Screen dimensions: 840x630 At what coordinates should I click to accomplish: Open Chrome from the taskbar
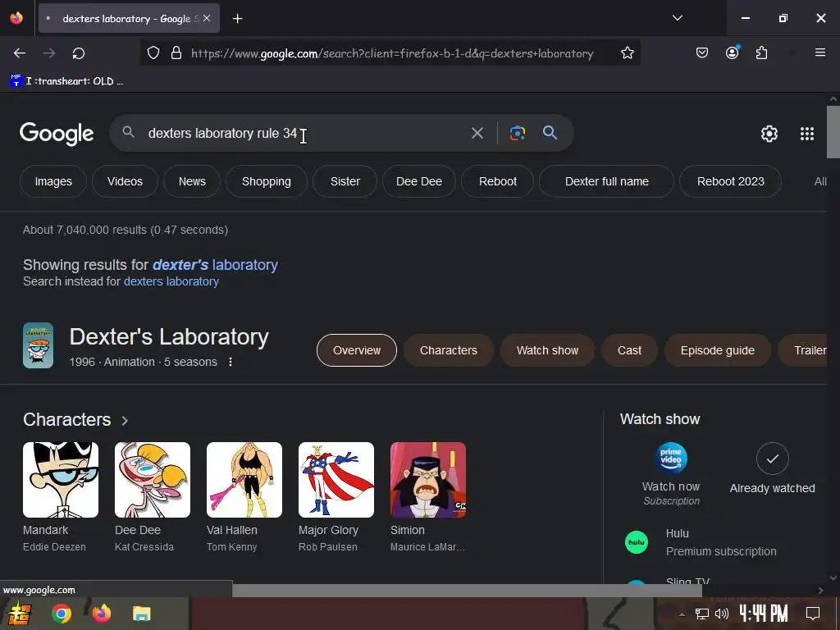click(61, 614)
